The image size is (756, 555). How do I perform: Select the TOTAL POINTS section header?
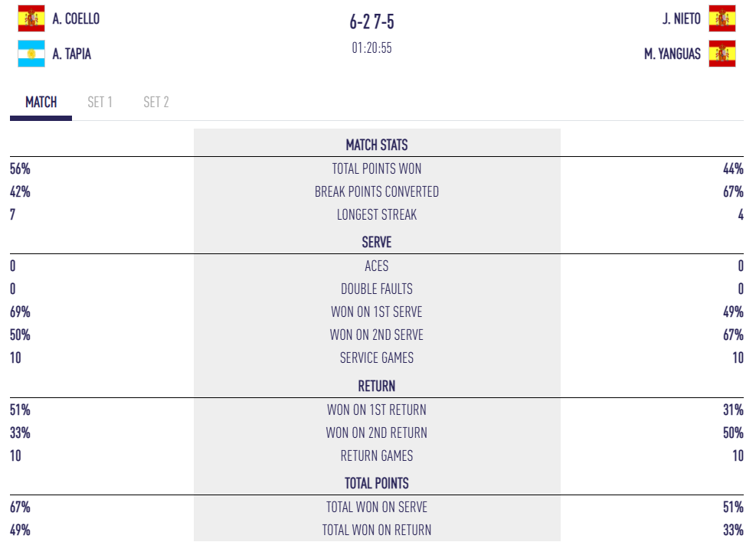tap(377, 483)
